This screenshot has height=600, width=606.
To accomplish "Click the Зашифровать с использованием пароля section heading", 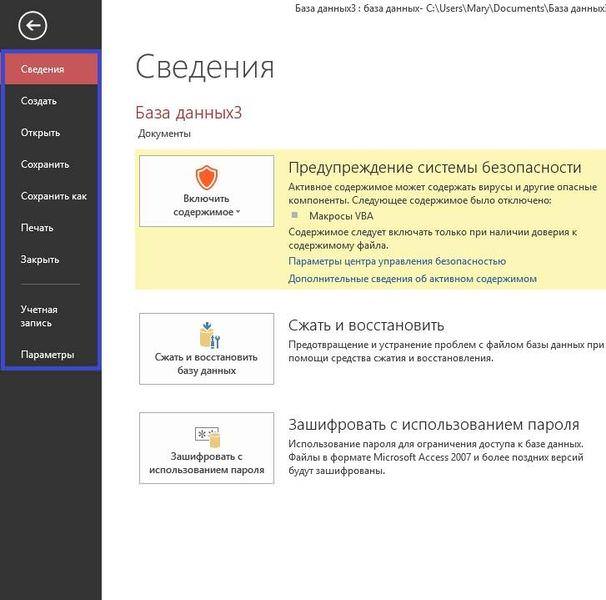I will point(434,424).
